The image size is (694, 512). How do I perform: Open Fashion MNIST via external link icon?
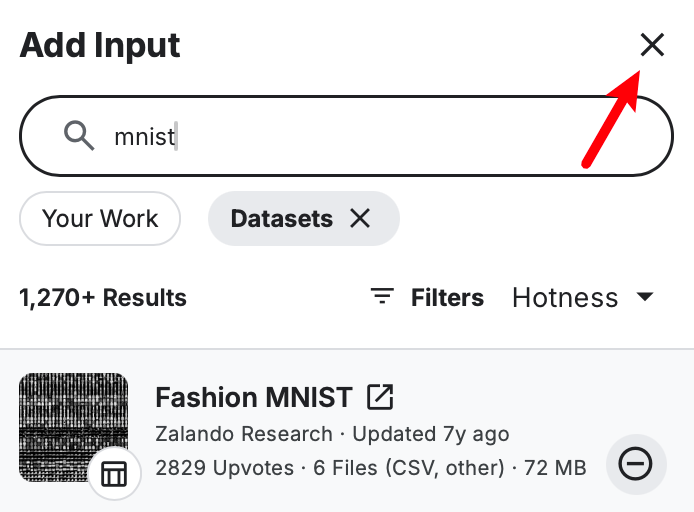click(380, 397)
